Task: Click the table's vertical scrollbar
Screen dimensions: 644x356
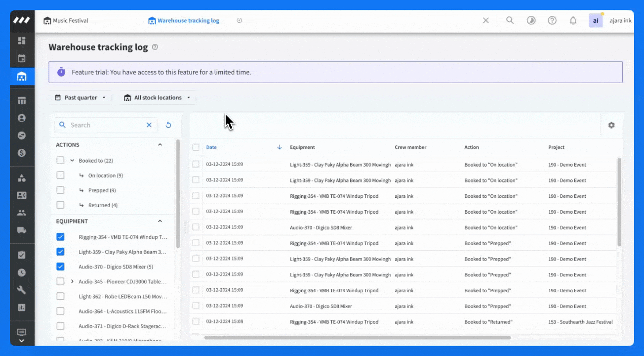Action: pos(619,202)
